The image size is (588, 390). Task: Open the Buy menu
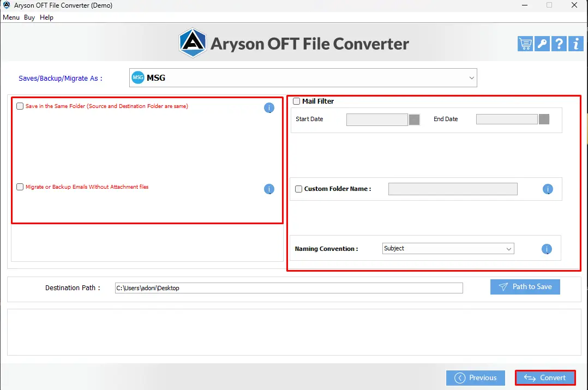[29, 17]
